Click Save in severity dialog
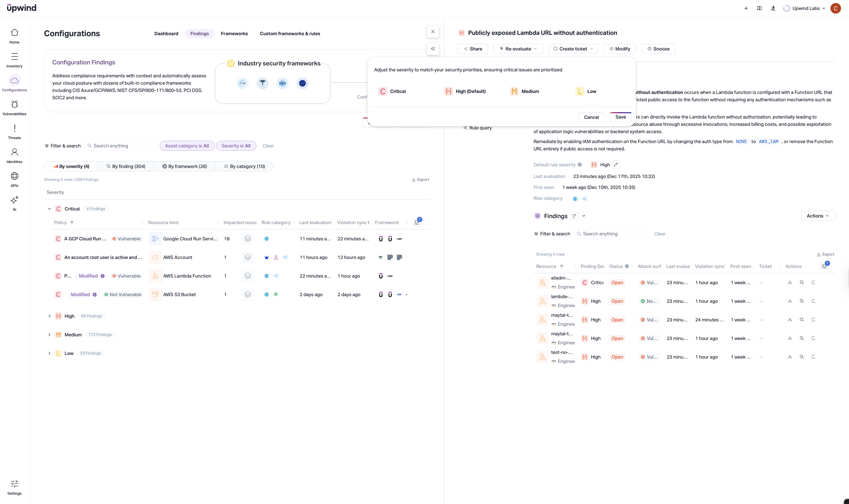Viewport: 849px width, 504px height. click(621, 117)
